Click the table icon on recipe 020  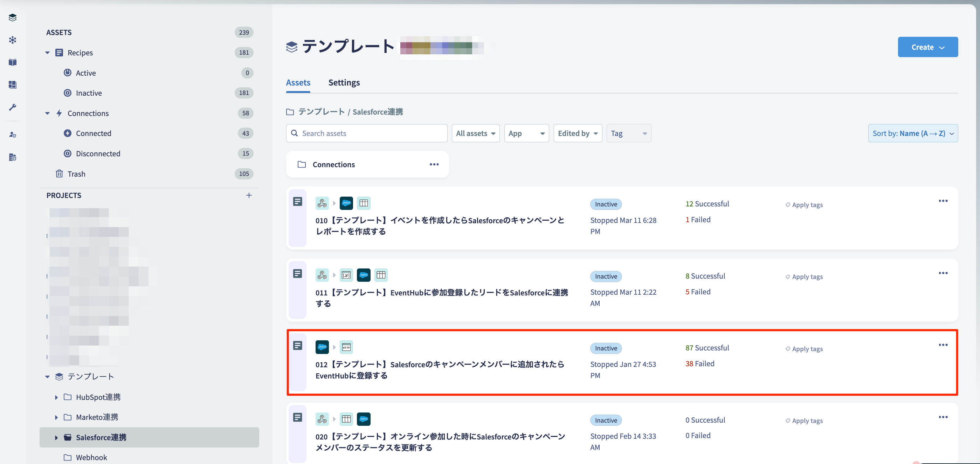point(346,419)
